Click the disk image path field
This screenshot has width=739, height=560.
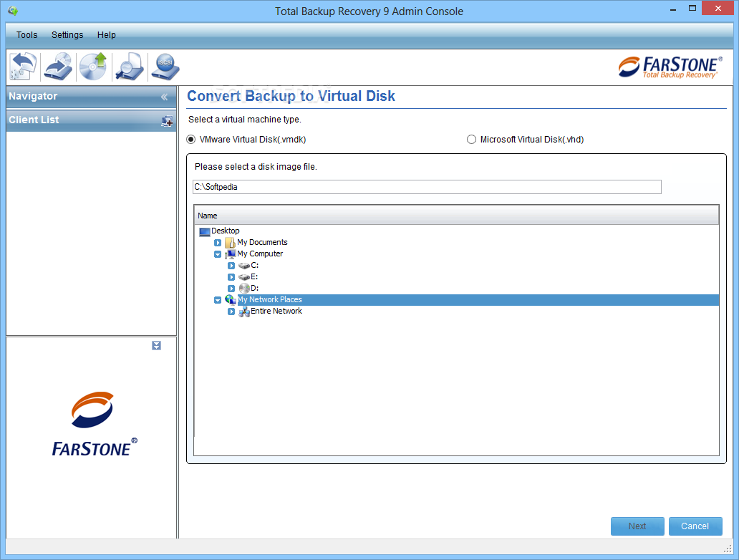(427, 187)
